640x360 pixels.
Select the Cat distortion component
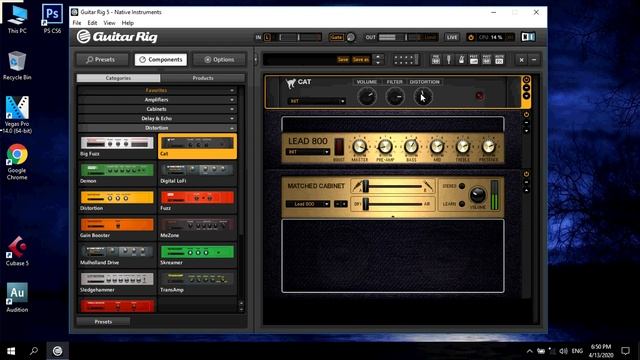pyautogui.click(x=197, y=147)
